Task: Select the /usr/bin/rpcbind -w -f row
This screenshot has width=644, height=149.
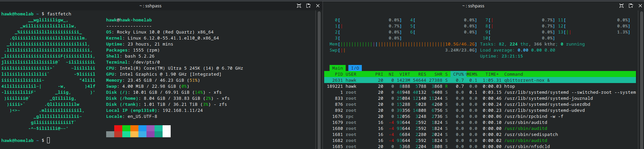Action: coord(480,116)
